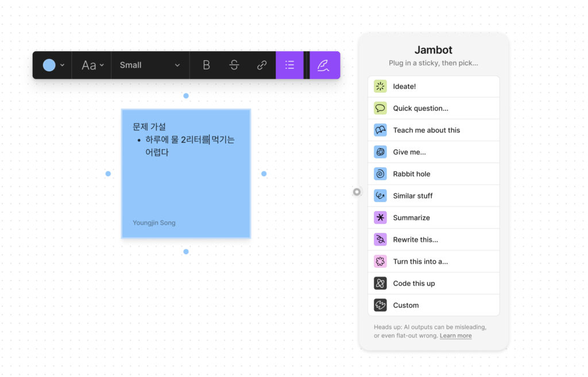Select Turn this into a...

click(x=434, y=262)
